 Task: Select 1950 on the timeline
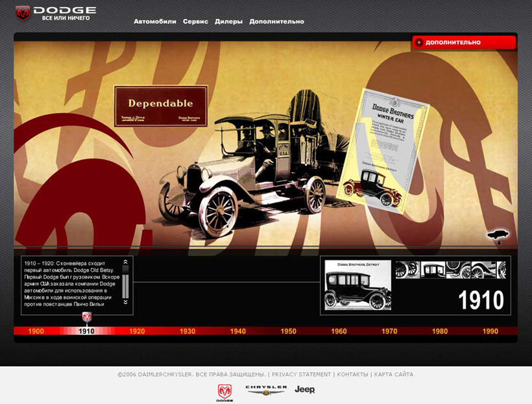coord(289,331)
